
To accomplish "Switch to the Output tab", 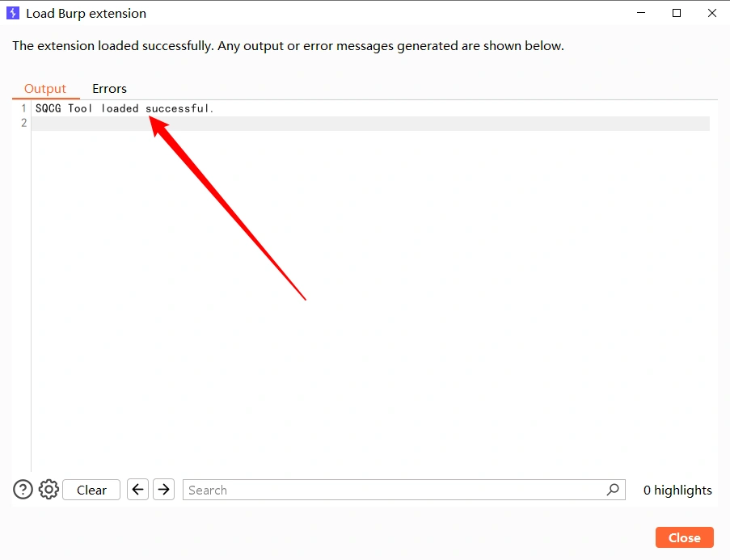I will coord(45,89).
